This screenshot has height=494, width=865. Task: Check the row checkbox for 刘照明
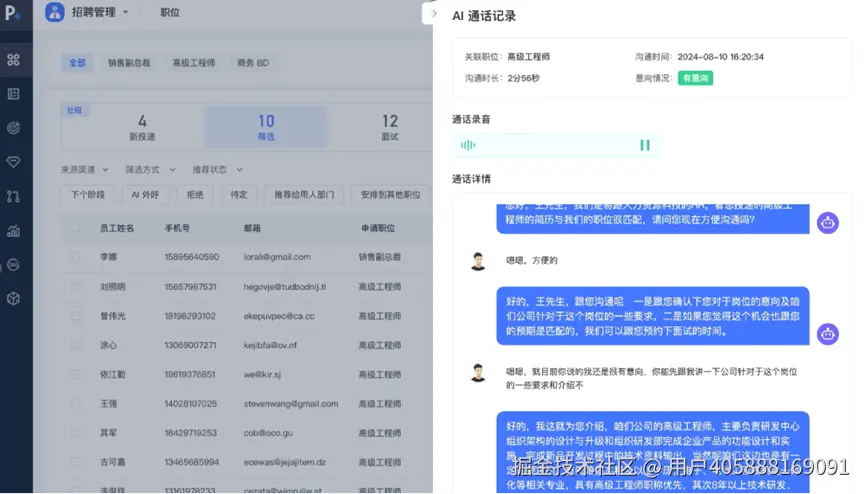click(x=75, y=286)
